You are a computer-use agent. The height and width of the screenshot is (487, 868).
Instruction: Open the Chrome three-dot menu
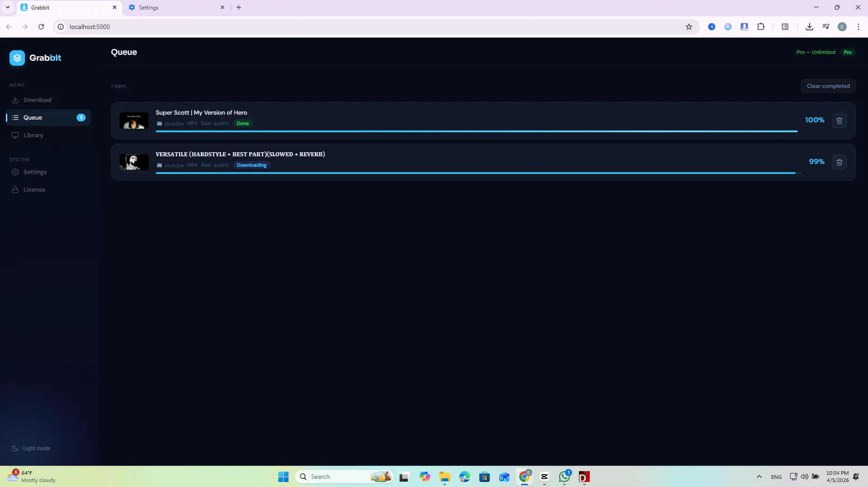coord(858,27)
